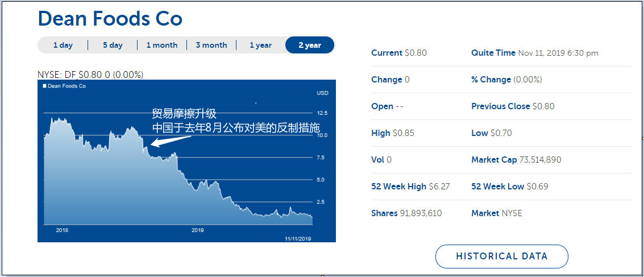Click the % Change (0.00%) entry
The width and height of the screenshot is (644, 277).
point(506,80)
